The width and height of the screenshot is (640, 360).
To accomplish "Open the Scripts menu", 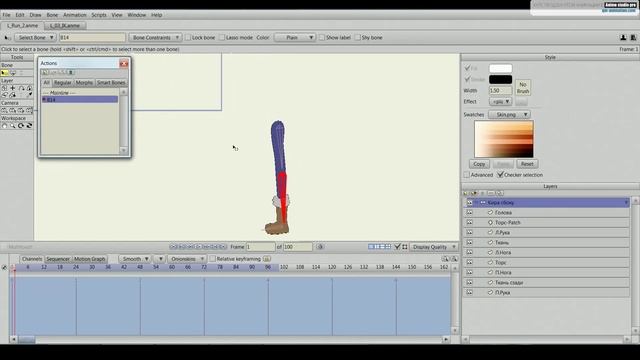I will tap(99, 15).
